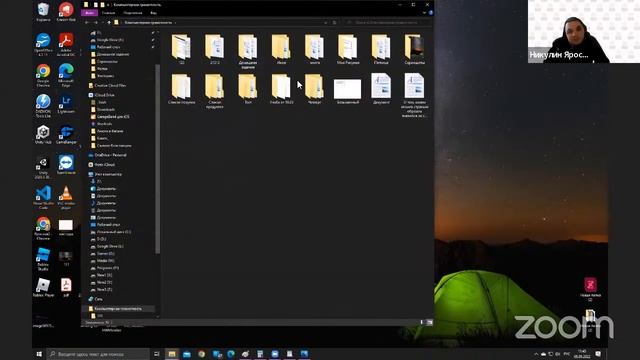Select the highlighted Компьютерная грамотность tree item

point(118,309)
